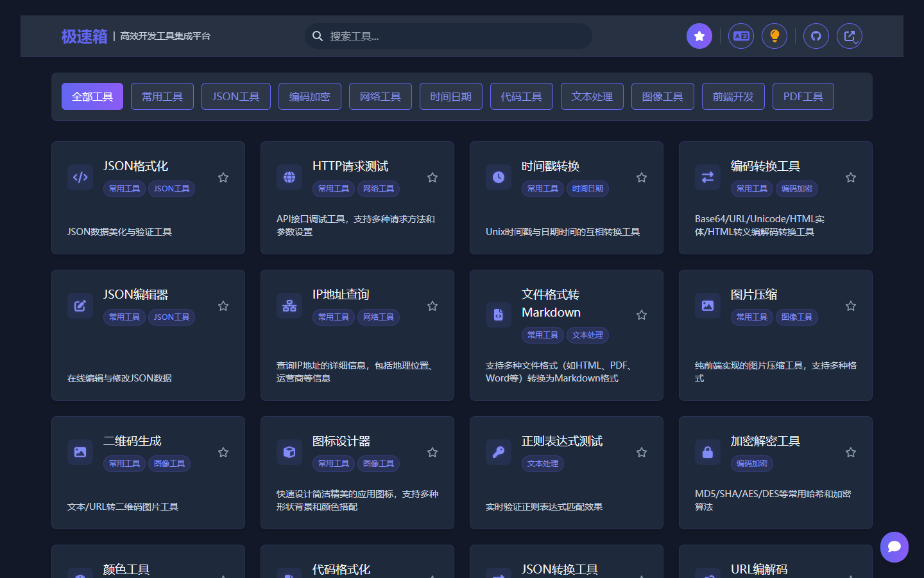Image resolution: width=924 pixels, height=578 pixels.
Task: Click the JSON格式化 code icon
Action: pos(80,177)
